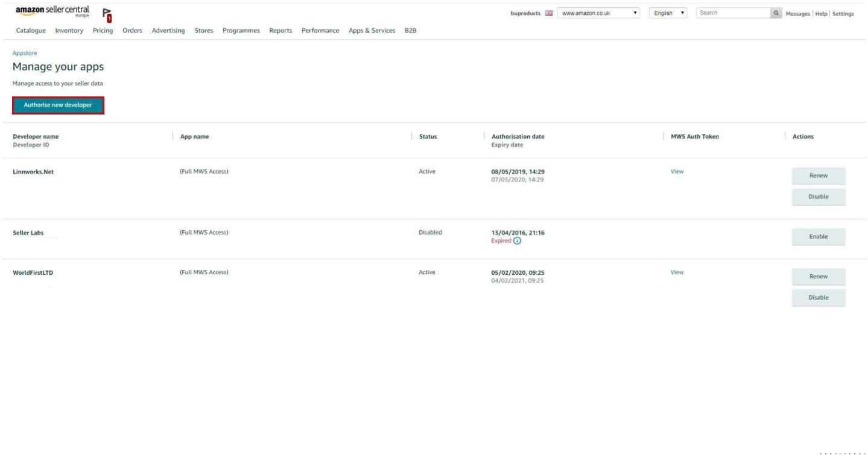Open the Apps & Services menu
Viewport: 868px width, 455px height.
tap(372, 31)
